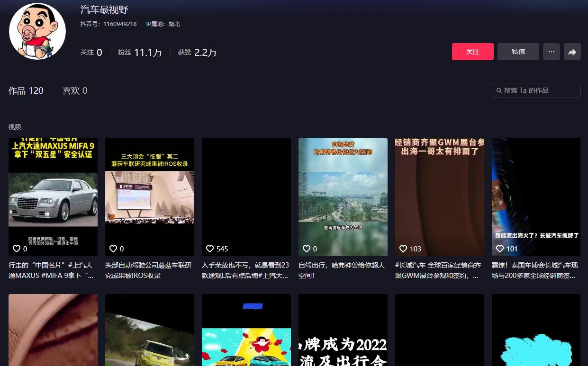
Task: Open the yellow van video thumbnail
Action: [150, 330]
